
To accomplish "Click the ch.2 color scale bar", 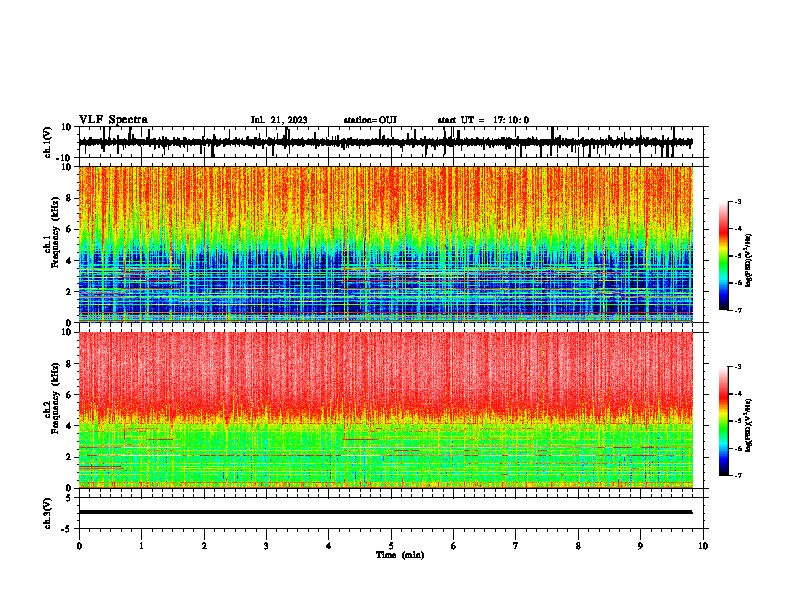I will (723, 421).
